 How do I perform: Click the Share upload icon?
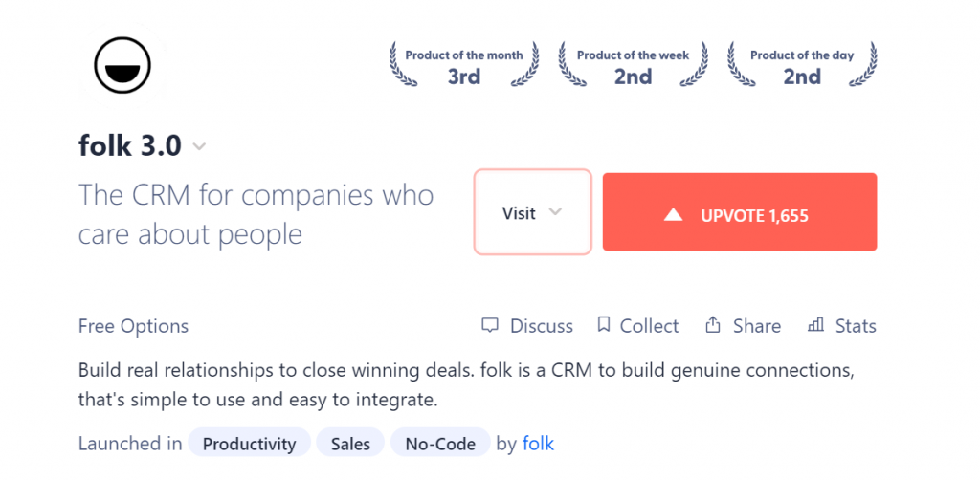coord(712,325)
